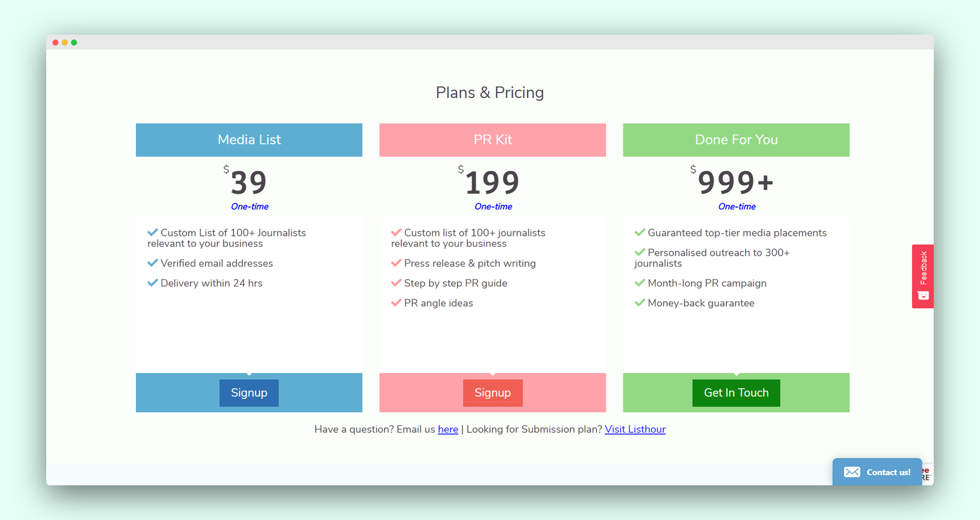Click the checkmark beside Step by step PR guide
The image size is (980, 520).
396,282
